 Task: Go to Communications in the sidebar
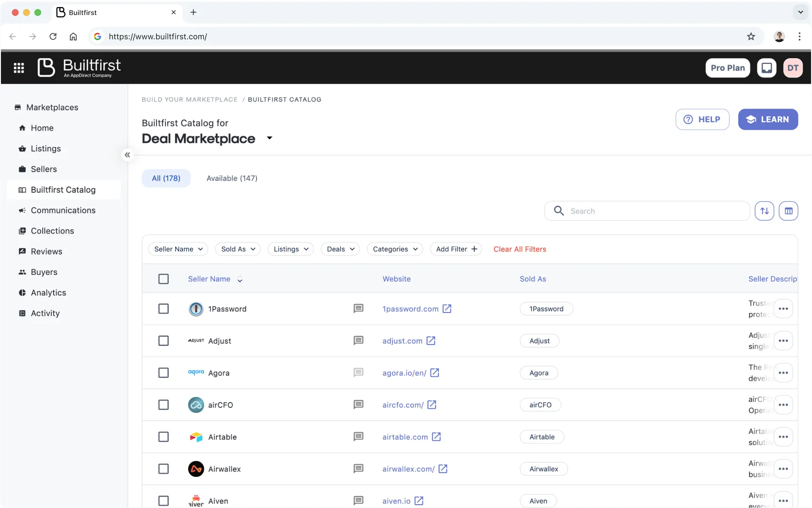coord(64,211)
